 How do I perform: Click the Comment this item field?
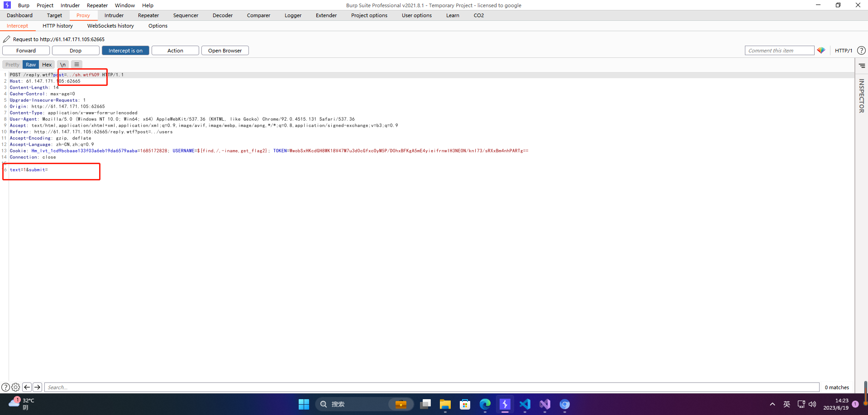click(x=779, y=51)
